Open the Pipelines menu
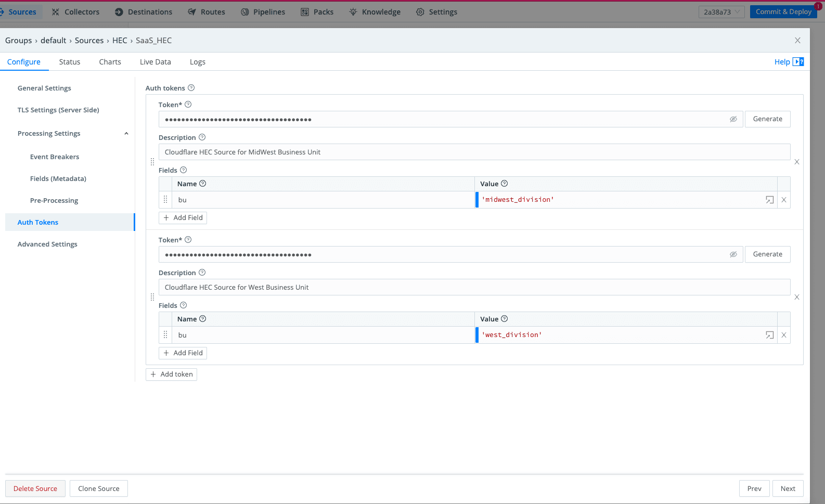825x504 pixels. [x=263, y=12]
